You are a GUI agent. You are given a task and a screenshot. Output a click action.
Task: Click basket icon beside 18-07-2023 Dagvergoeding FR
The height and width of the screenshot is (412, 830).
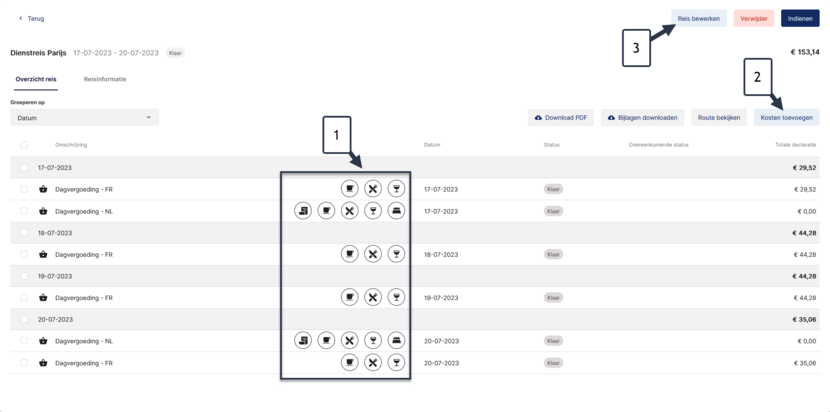click(43, 254)
